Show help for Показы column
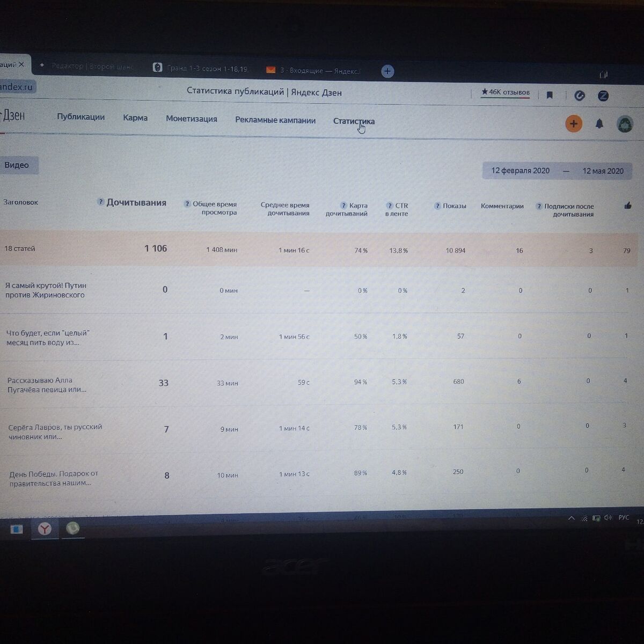Screen dimensions: 644x644 coord(437,206)
